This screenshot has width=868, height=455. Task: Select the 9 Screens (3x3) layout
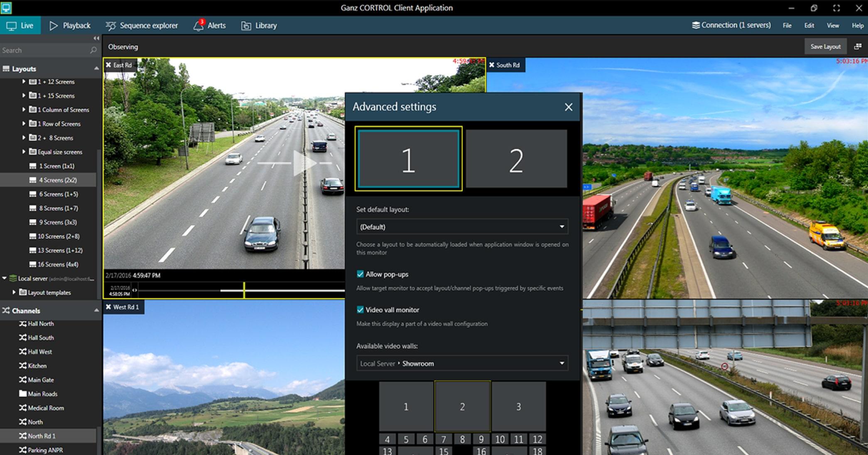57,222
